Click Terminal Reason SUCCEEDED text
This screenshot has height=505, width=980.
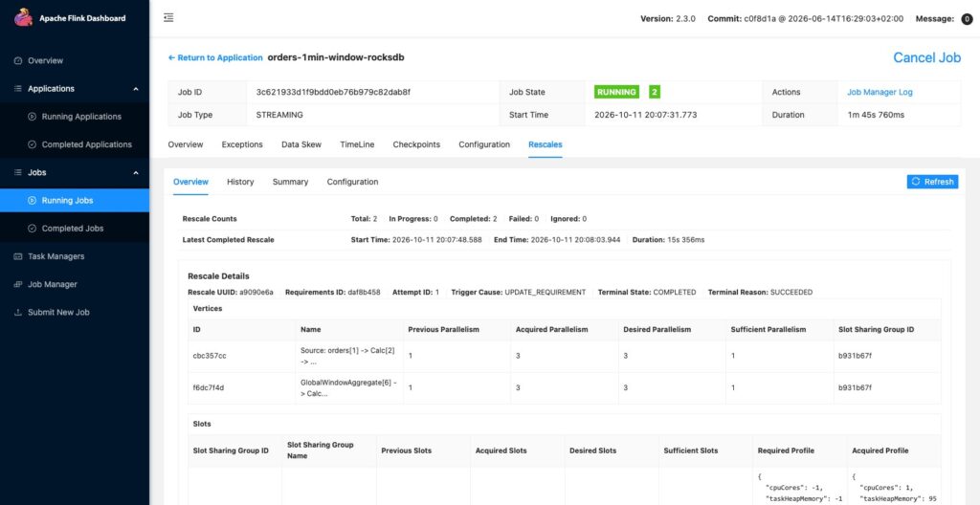pos(791,292)
